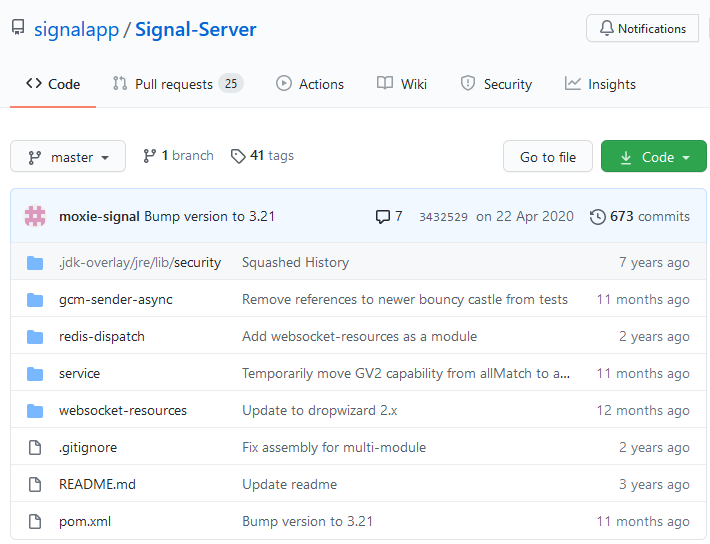Click the Wiki book icon
Screen dimensions: 710x544
385,83
